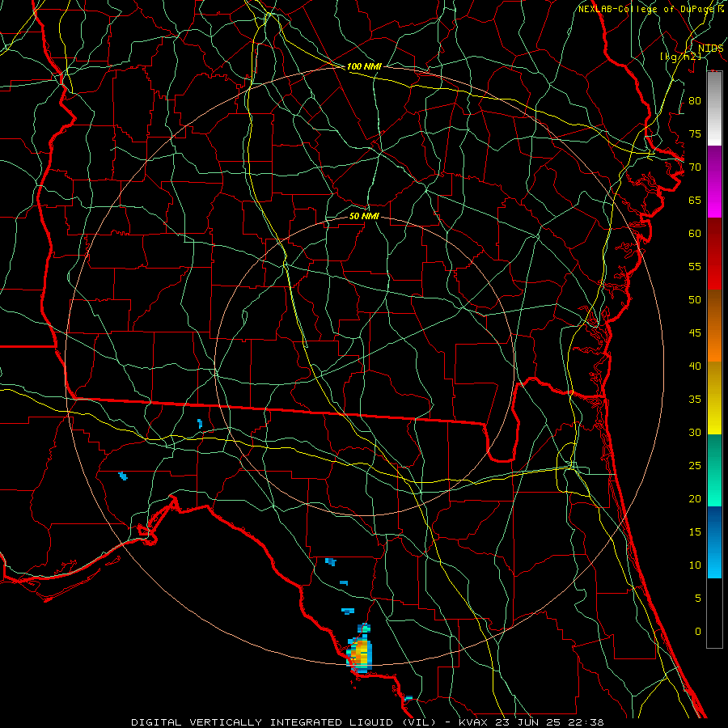
Task: Pick the green segment of the color scale
Action: 714,470
